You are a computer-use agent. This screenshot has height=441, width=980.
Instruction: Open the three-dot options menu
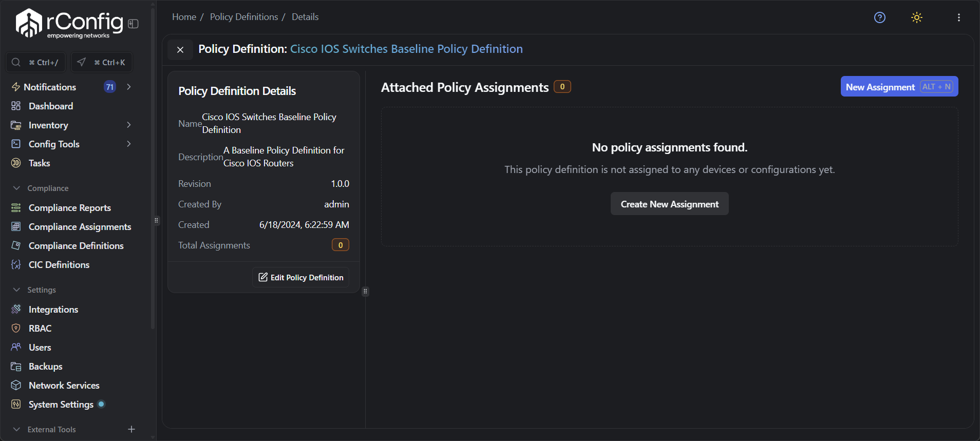pyautogui.click(x=959, y=17)
